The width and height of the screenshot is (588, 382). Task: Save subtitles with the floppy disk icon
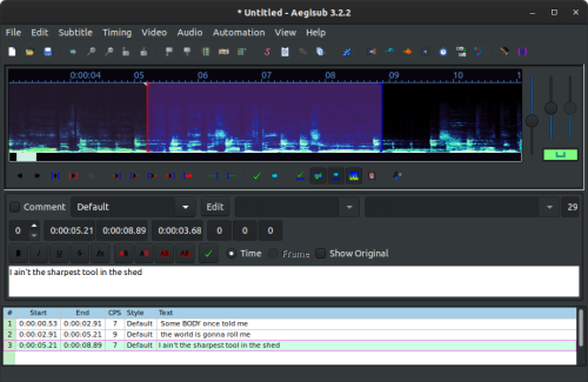tap(48, 51)
